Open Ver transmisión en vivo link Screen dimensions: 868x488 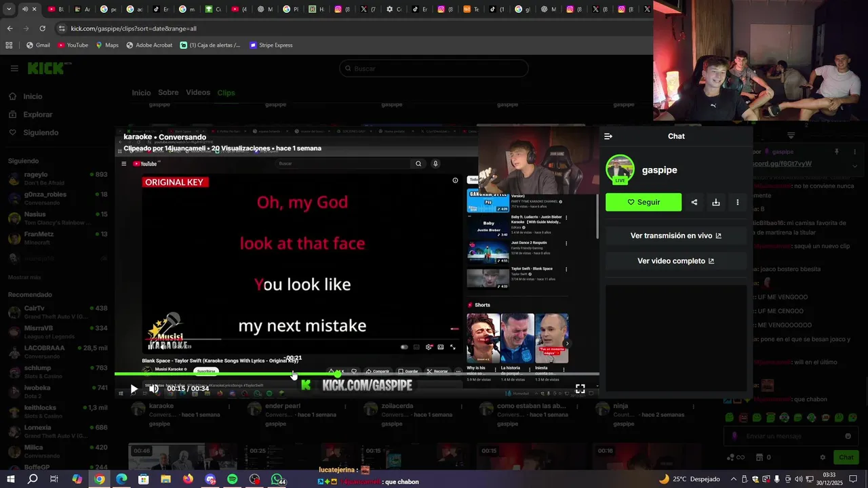pyautogui.click(x=676, y=236)
